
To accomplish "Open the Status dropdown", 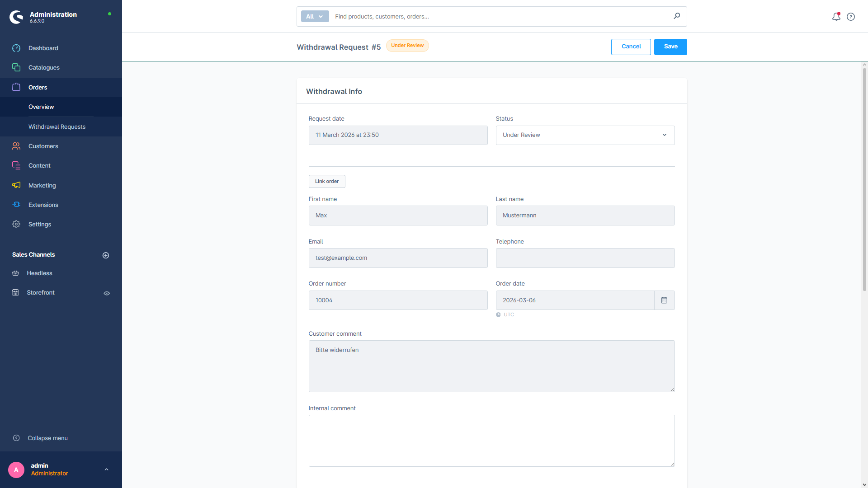I will (585, 135).
